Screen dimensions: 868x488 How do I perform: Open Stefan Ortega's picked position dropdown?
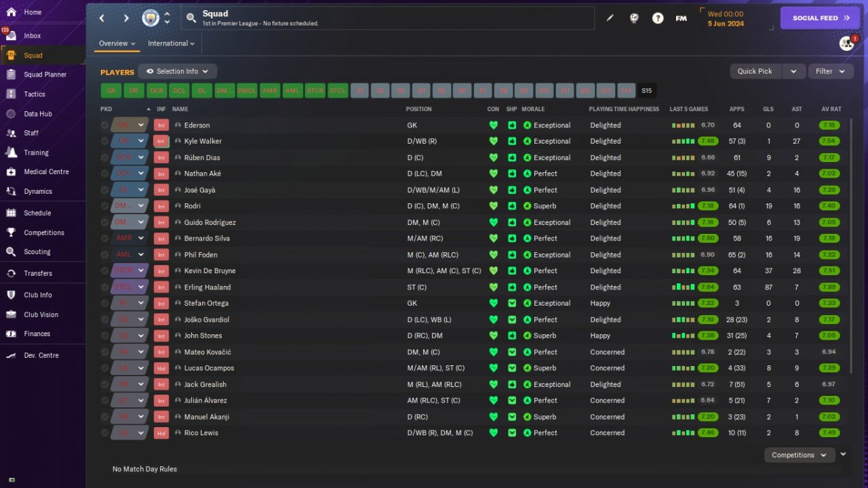[130, 304]
